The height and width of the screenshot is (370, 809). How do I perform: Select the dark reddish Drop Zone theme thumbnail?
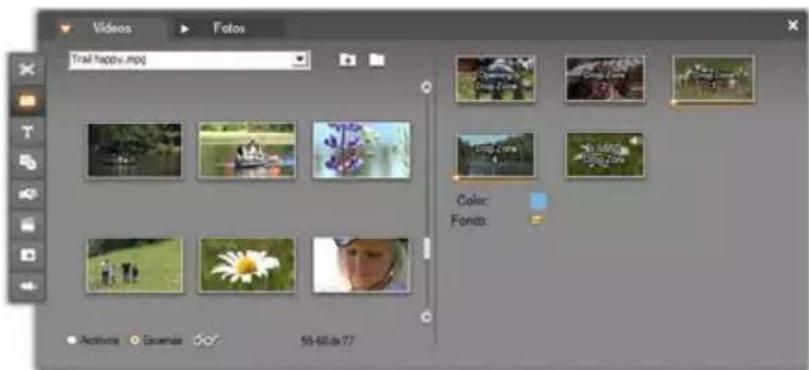(605, 78)
